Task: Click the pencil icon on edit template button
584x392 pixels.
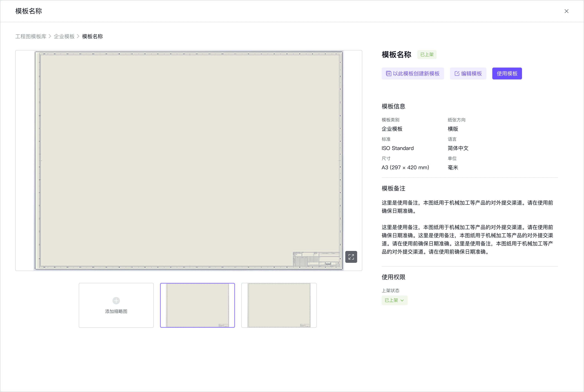Action: 457,73
